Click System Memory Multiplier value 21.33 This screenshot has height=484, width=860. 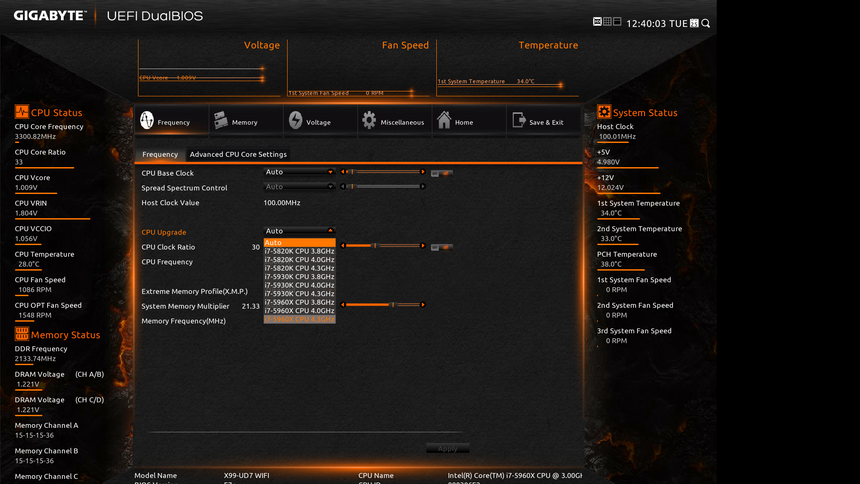pyautogui.click(x=251, y=306)
